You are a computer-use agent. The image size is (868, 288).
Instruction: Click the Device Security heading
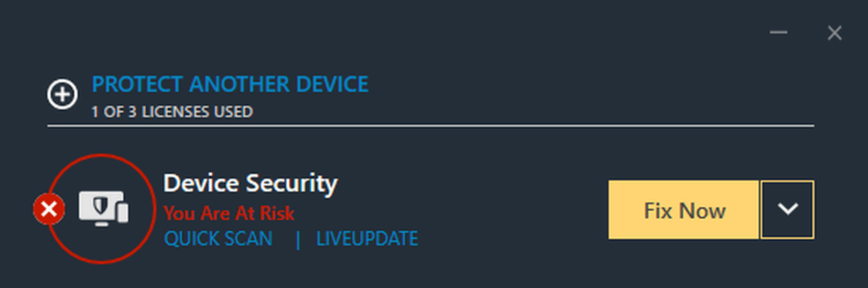(250, 184)
